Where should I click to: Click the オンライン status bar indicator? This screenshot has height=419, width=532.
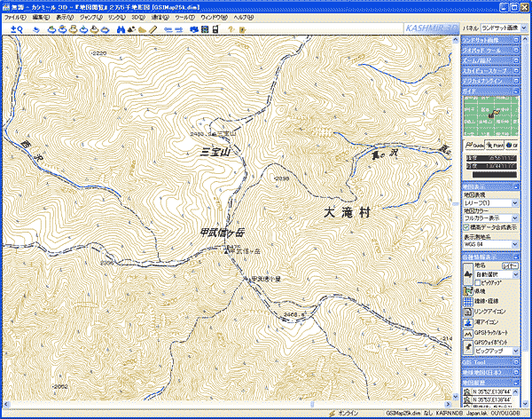pyautogui.click(x=344, y=413)
